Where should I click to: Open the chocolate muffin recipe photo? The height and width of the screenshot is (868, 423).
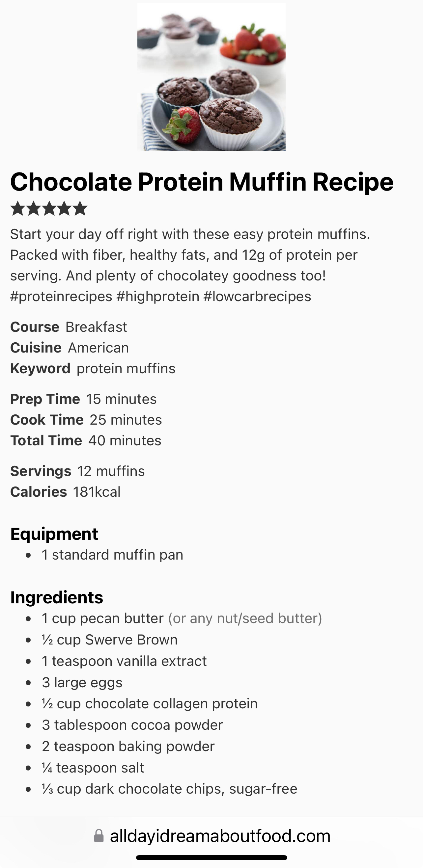click(x=211, y=77)
